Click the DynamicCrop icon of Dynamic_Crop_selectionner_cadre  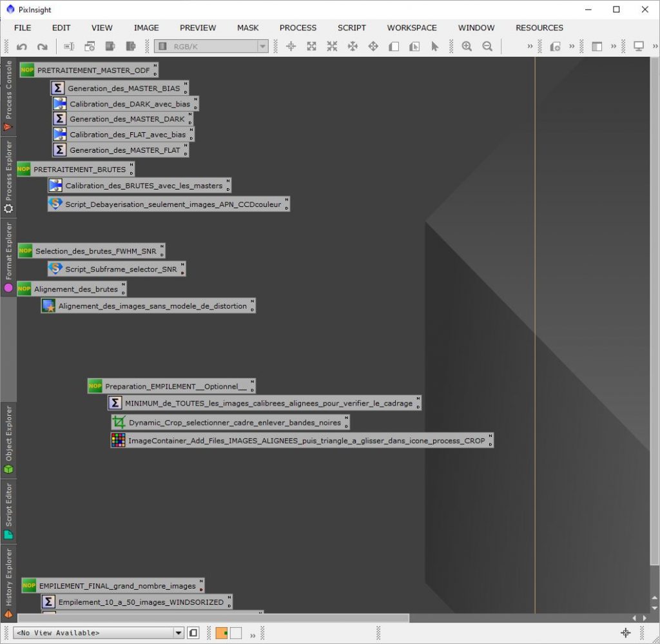(x=119, y=422)
